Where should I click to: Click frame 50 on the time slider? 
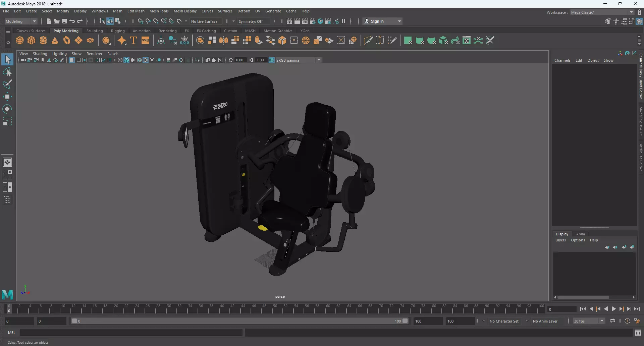click(x=275, y=309)
